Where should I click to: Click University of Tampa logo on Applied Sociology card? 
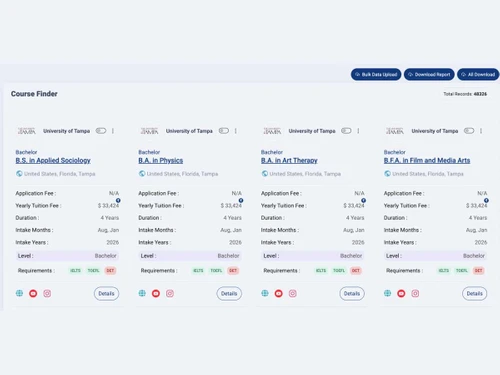[27, 131]
